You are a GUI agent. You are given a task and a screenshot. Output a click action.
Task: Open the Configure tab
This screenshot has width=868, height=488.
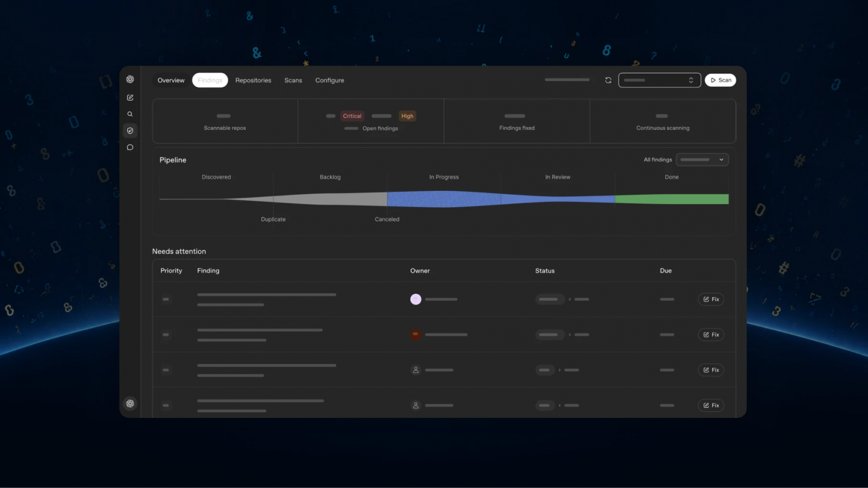point(329,80)
